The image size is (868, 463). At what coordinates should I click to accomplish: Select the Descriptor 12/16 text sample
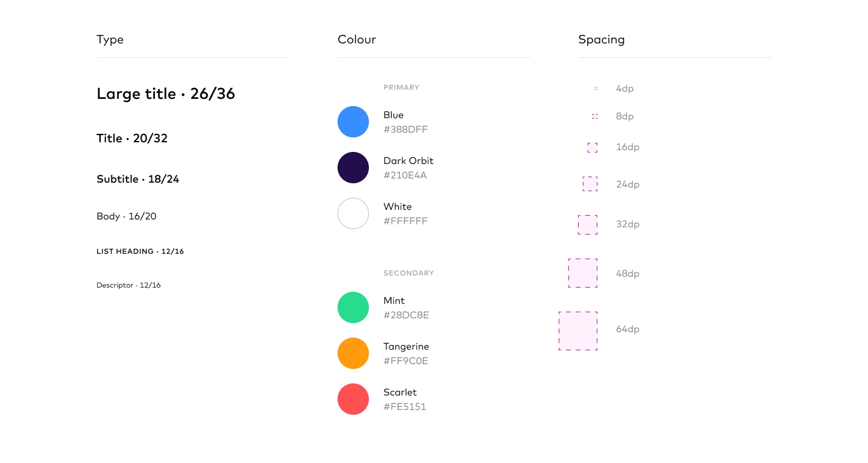[128, 285]
